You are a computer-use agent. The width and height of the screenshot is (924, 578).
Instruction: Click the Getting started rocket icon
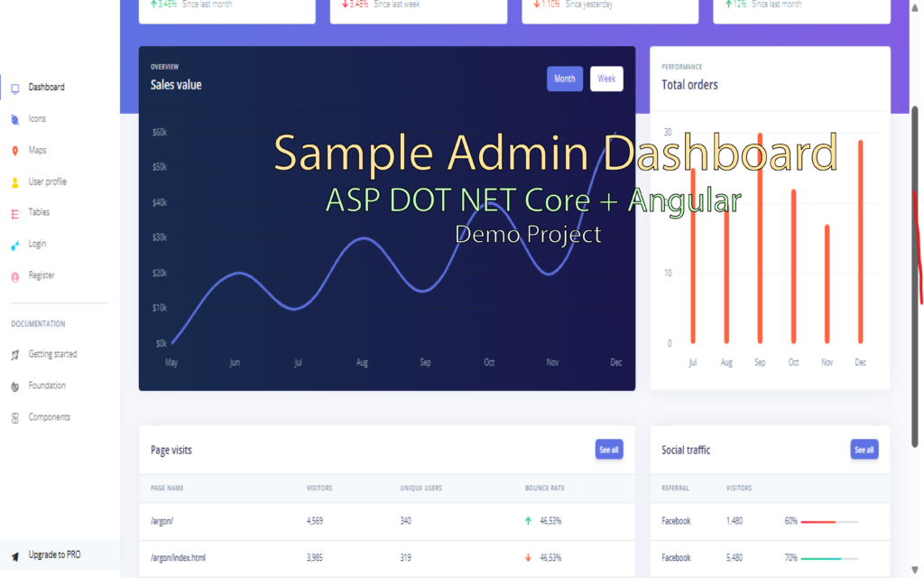(x=15, y=355)
